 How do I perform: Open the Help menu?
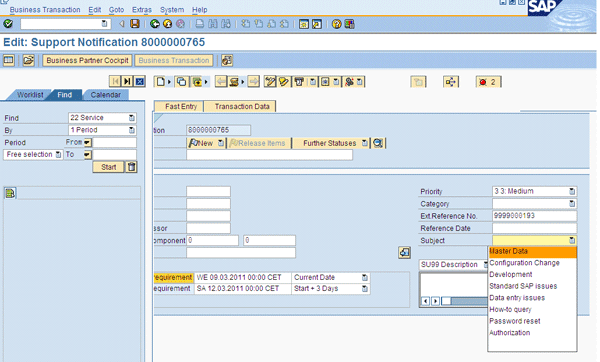coord(199,10)
